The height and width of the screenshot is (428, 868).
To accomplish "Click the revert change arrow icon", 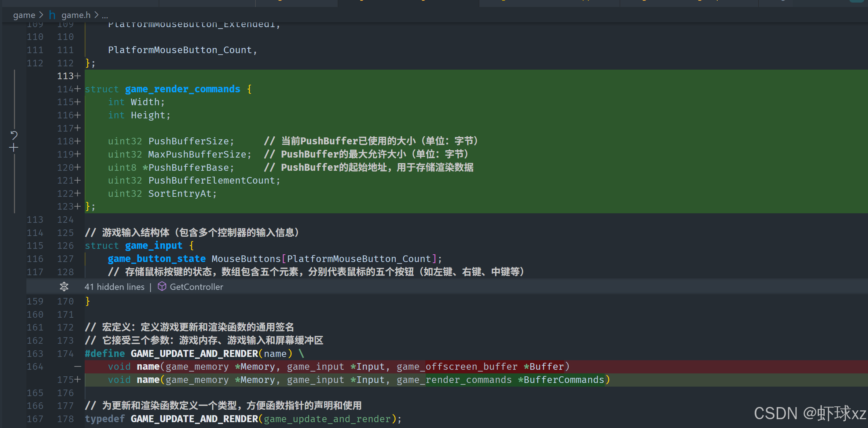I will 14,135.
